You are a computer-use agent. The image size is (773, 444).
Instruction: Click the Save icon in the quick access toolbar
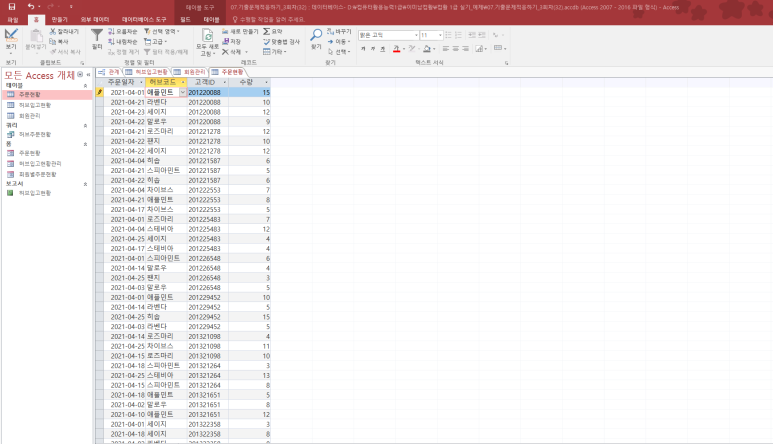[x=12, y=6]
